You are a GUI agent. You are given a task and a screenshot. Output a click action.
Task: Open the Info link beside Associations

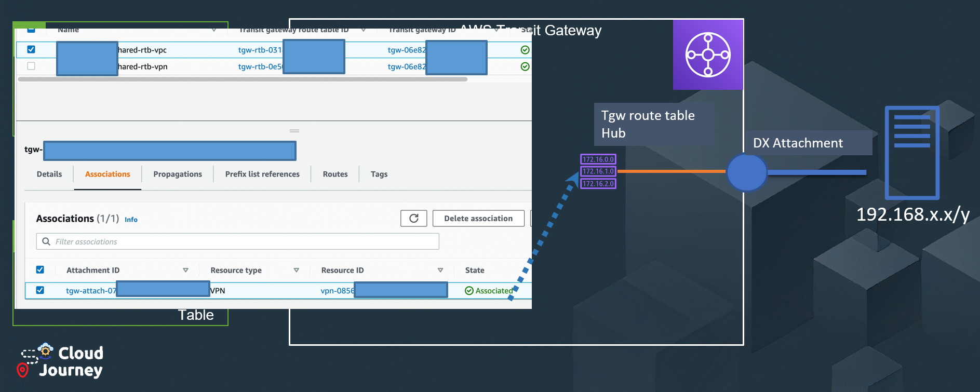coord(131,220)
